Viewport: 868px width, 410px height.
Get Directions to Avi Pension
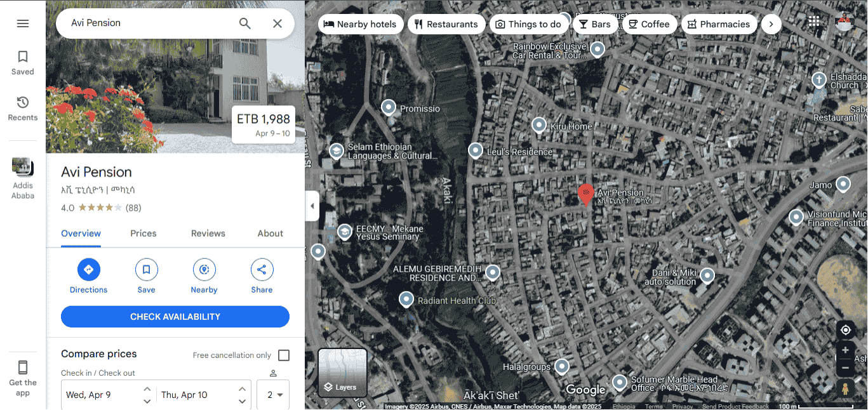click(x=89, y=276)
